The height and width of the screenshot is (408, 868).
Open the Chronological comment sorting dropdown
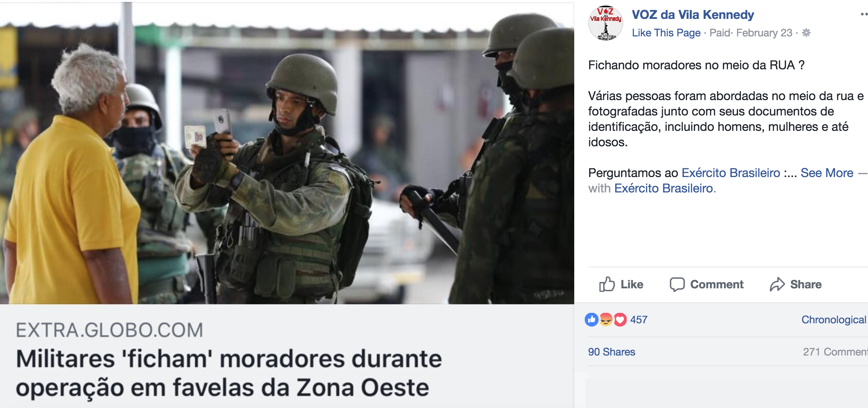point(834,319)
